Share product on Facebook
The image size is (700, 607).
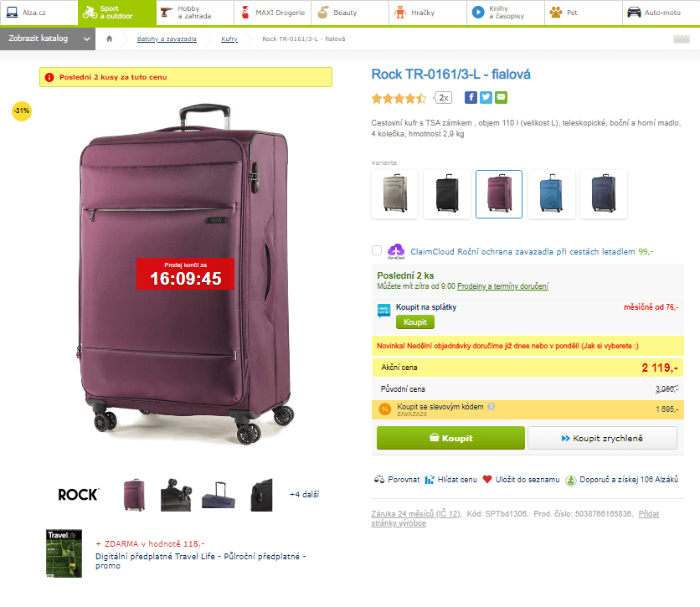coord(471,97)
